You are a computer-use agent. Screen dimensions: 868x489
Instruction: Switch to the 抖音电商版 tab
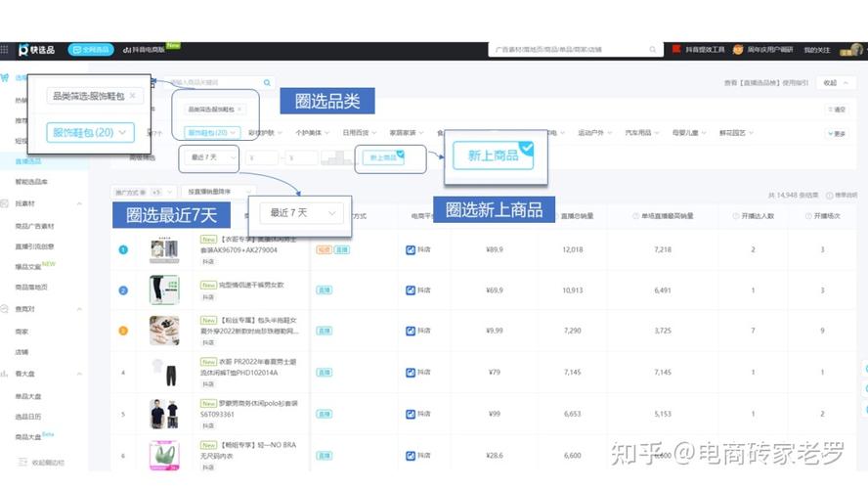144,50
